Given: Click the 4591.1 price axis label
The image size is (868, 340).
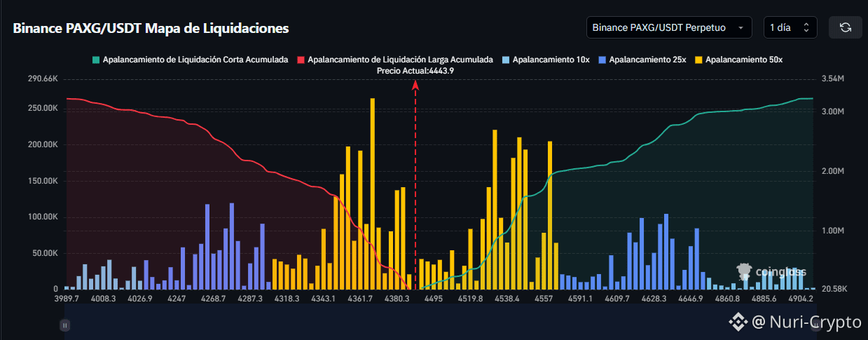Looking at the screenshot, I should click(x=580, y=299).
